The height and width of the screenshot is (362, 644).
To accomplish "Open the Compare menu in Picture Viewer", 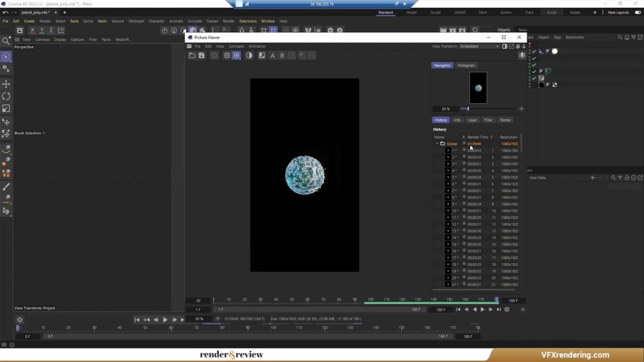I will pyautogui.click(x=236, y=46).
